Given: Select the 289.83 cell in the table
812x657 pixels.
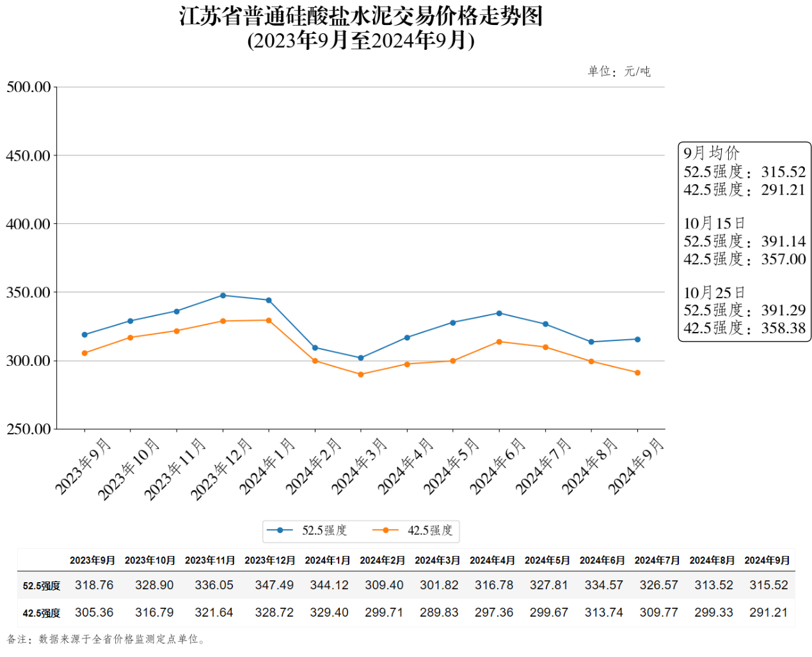Looking at the screenshot, I should point(439,613).
